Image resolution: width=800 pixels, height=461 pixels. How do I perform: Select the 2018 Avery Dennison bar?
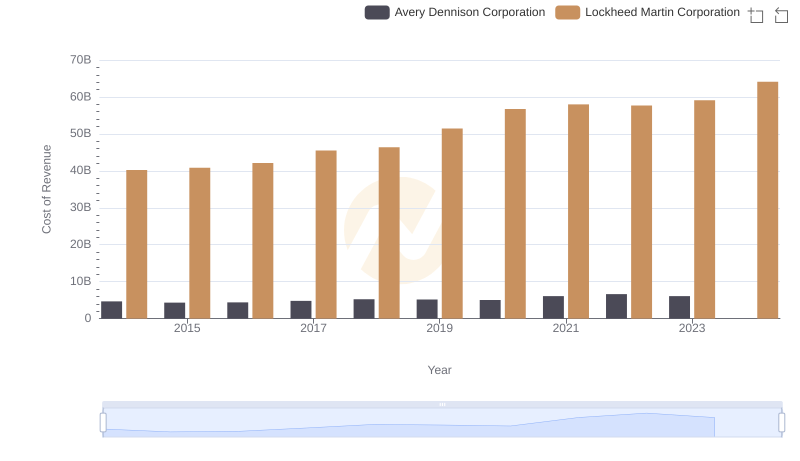pos(364,309)
